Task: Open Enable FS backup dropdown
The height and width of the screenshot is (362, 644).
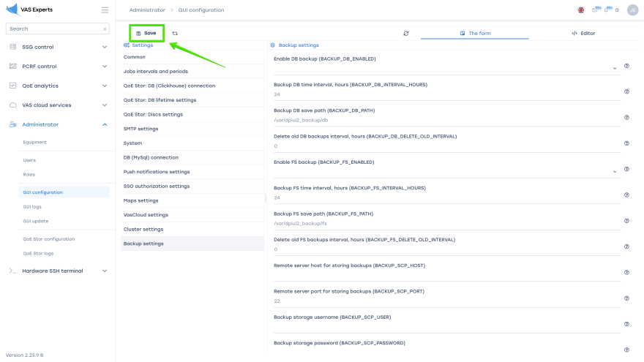Action: point(614,172)
